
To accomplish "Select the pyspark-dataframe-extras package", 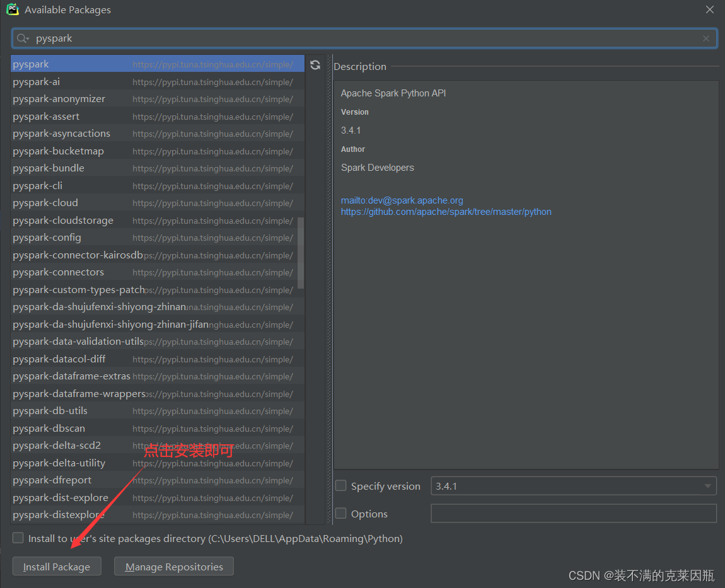I will tap(157, 376).
